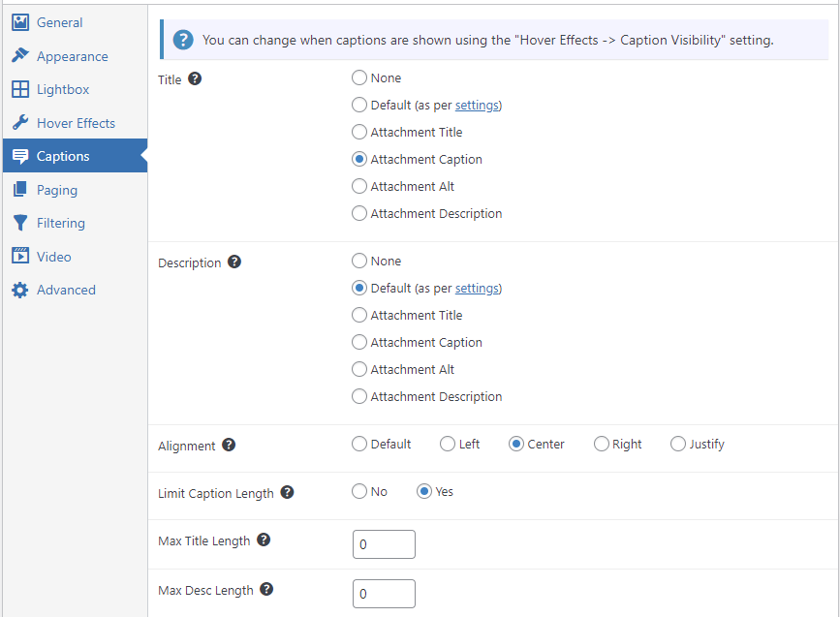Image resolution: width=840 pixels, height=617 pixels.
Task: Set Description to Attachment Description
Action: coord(358,396)
